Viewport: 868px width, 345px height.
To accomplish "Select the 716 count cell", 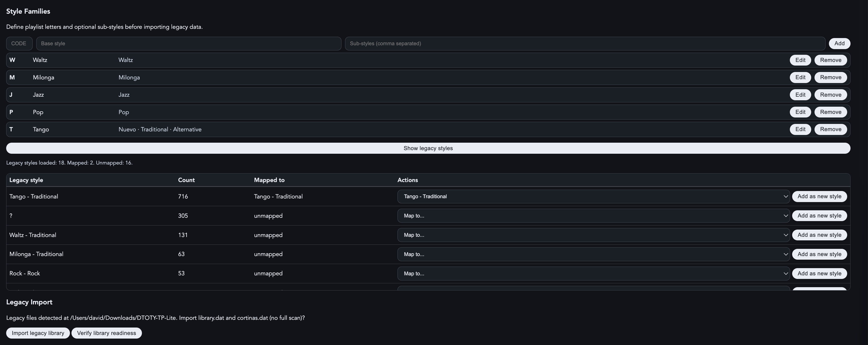I will click(x=183, y=196).
